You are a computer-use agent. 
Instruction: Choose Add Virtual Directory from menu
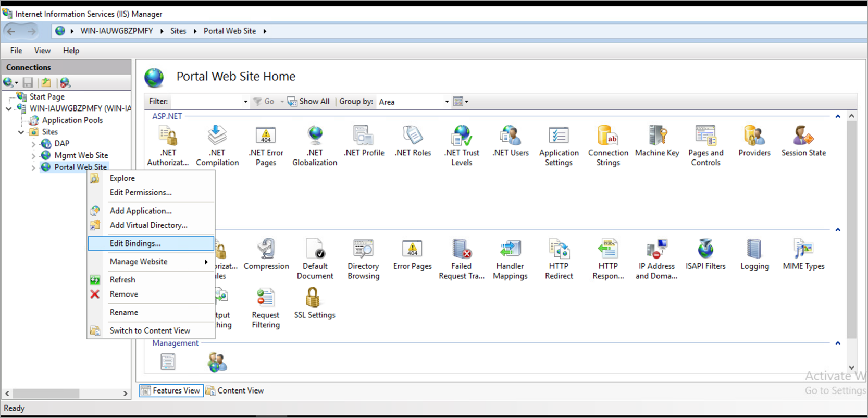(151, 225)
